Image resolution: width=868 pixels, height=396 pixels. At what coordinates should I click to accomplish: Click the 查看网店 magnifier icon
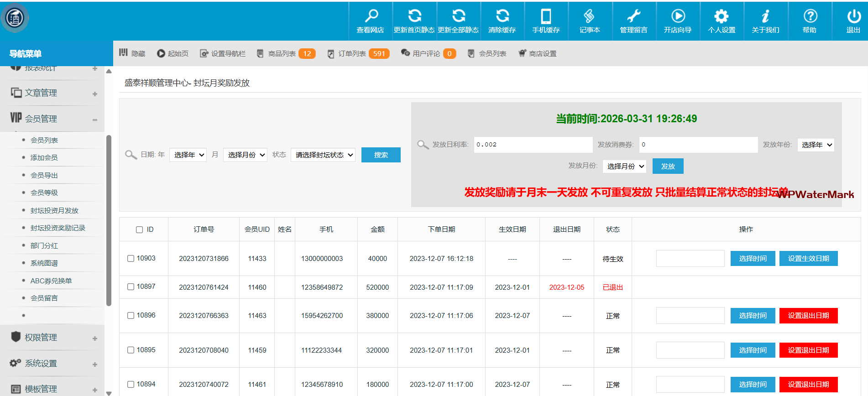[x=371, y=16]
